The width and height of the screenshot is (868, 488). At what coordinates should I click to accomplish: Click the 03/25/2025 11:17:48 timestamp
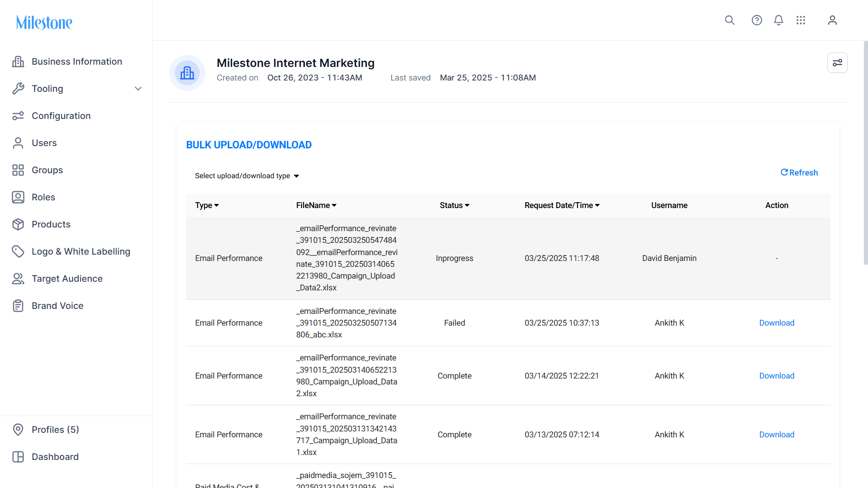[x=562, y=258]
